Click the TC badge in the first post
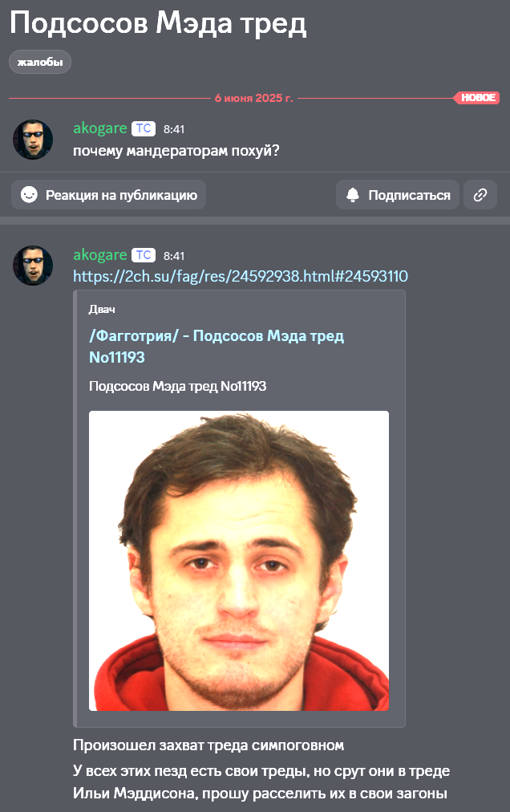The height and width of the screenshot is (812, 510). [144, 128]
